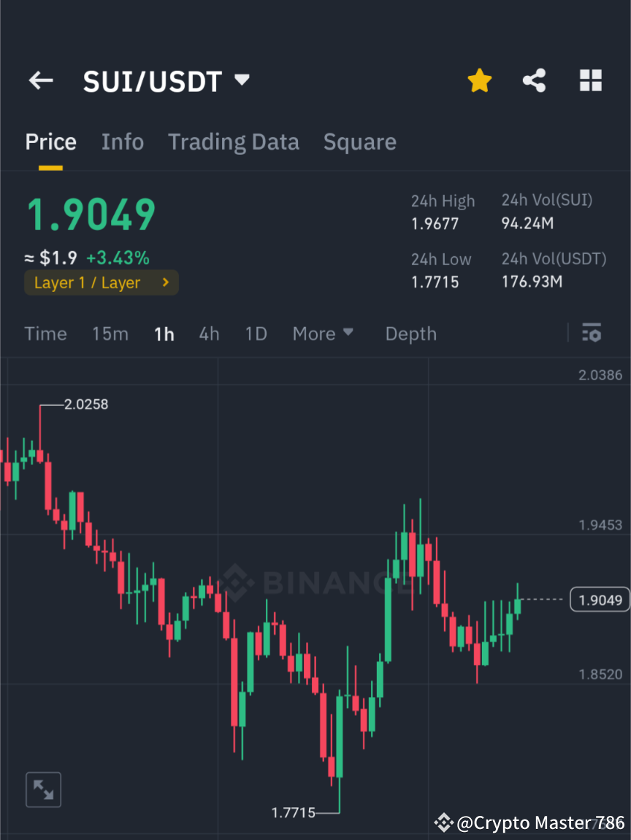This screenshot has height=840, width=631.
Task: Unfavorite SUI/USDT via the star icon
Action: 479,80
